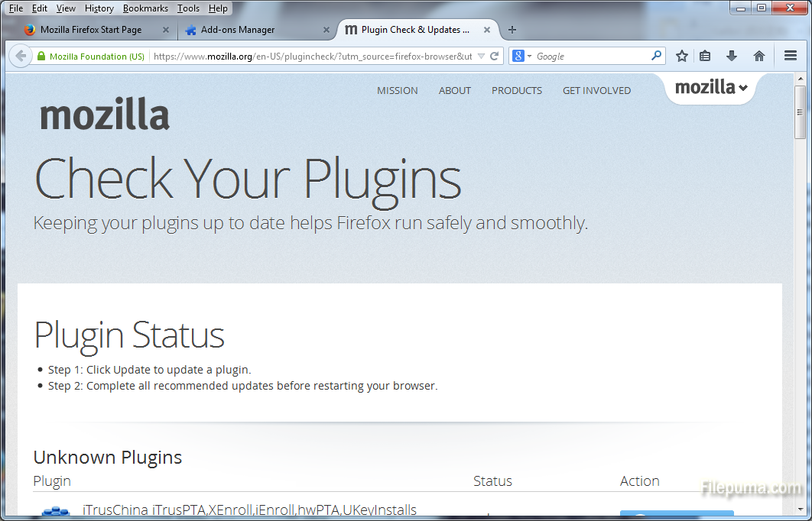
Task: Click the Mozilla Foundation site identity badge
Action: [89, 56]
